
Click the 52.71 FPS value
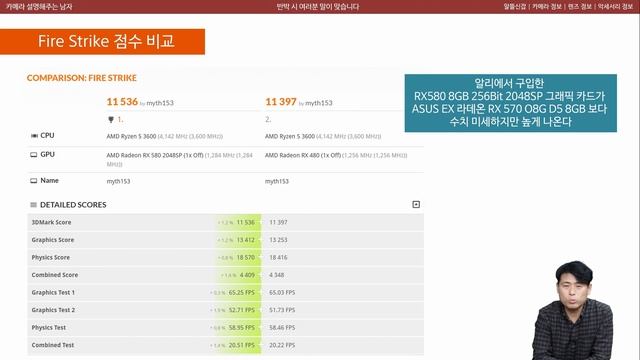click(242, 310)
